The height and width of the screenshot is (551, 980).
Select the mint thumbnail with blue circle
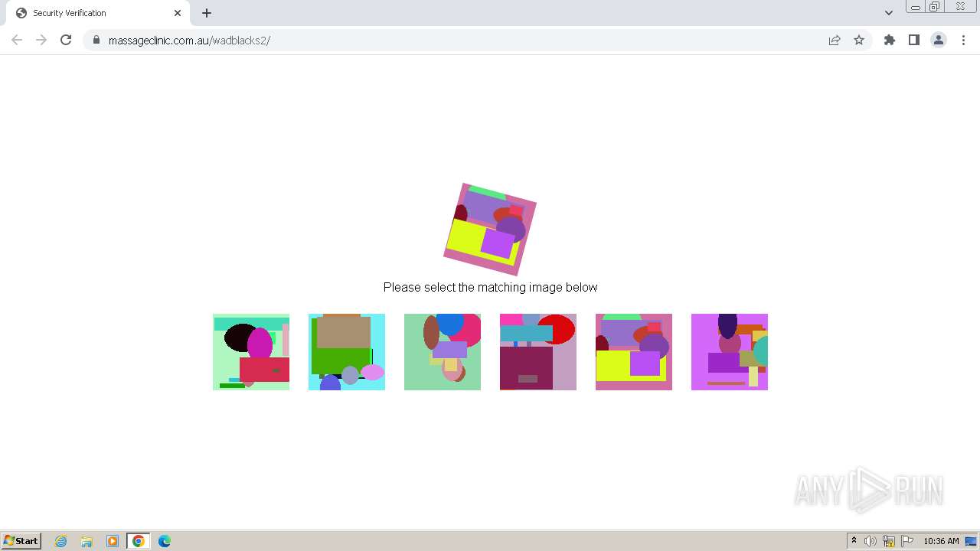pos(443,352)
